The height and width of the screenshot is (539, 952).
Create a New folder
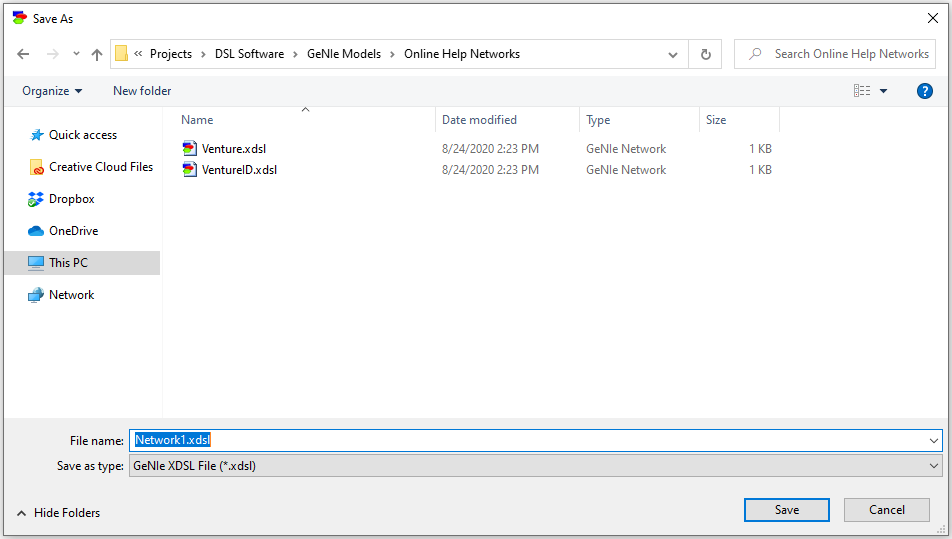pos(142,91)
